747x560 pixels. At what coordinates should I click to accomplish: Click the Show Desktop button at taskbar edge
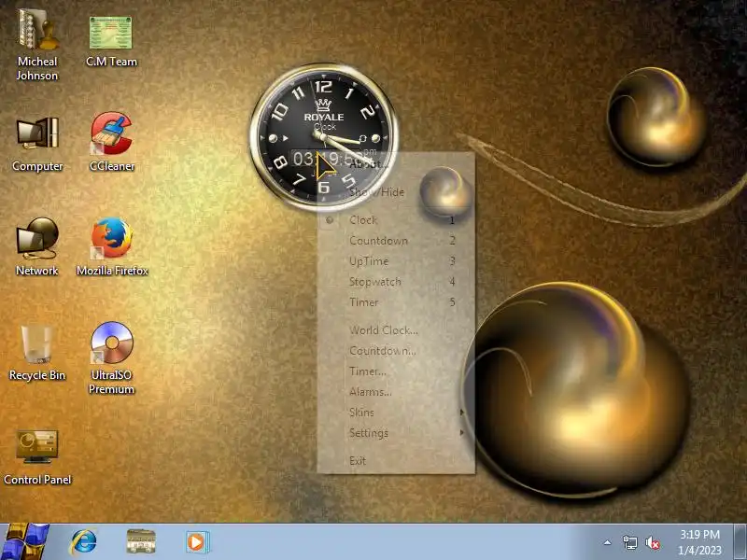(740, 542)
